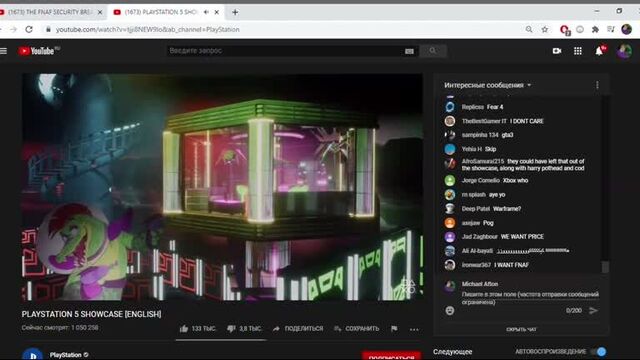Click the viewer count text

click(60, 327)
